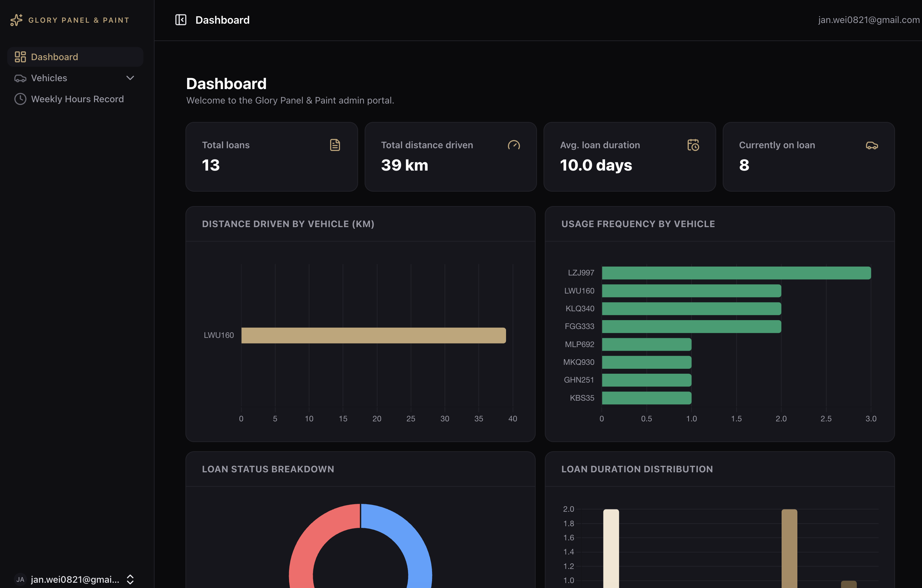
Task: Click the Avg. loan duration calendar icon
Action: pos(693,145)
